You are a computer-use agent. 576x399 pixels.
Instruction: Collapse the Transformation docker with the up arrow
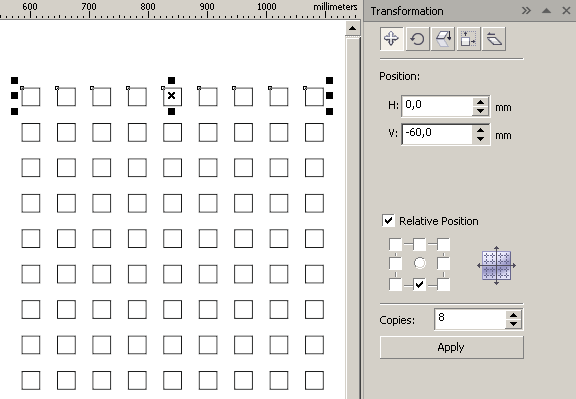(x=546, y=11)
